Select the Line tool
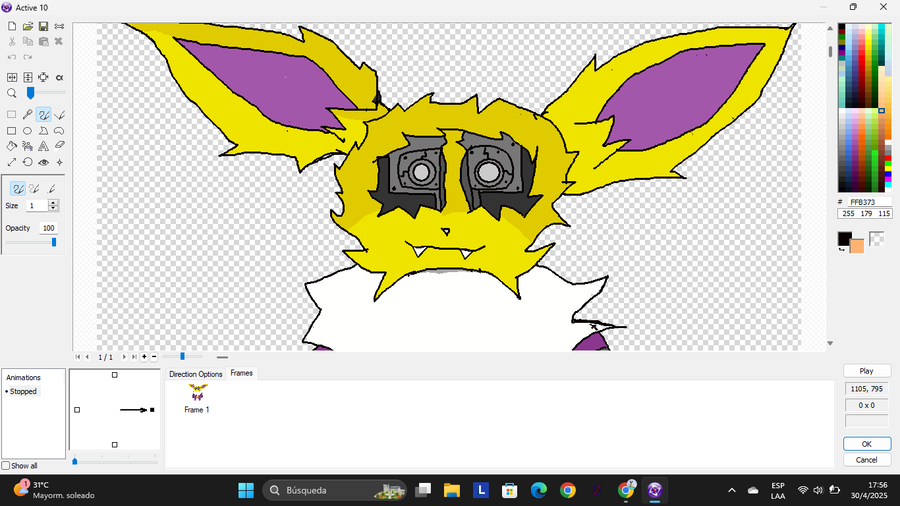 pos(59,115)
